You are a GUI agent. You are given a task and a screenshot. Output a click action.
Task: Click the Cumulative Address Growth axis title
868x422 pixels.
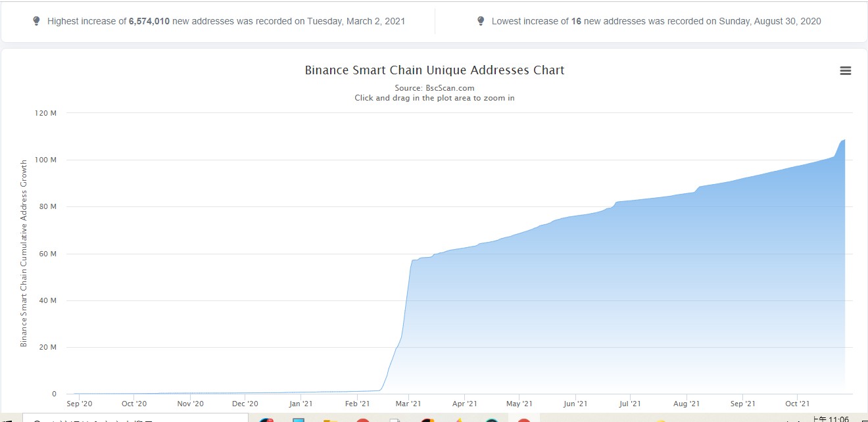click(x=24, y=253)
